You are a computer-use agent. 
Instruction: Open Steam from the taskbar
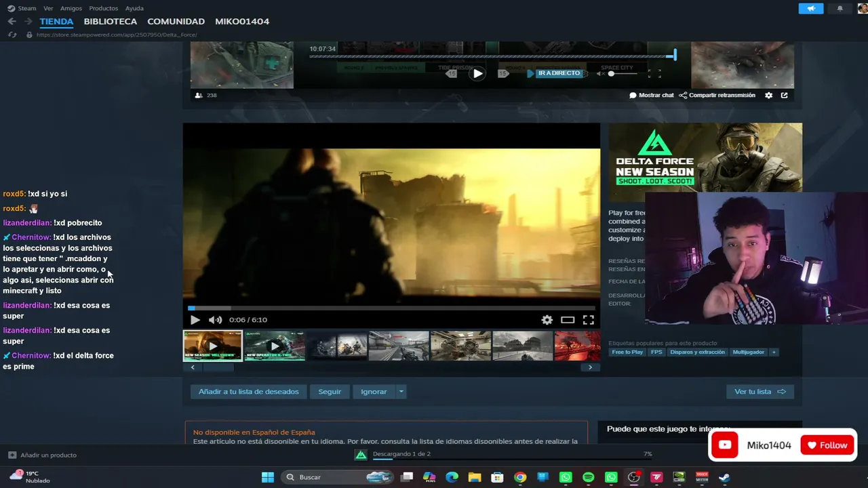tap(725, 477)
